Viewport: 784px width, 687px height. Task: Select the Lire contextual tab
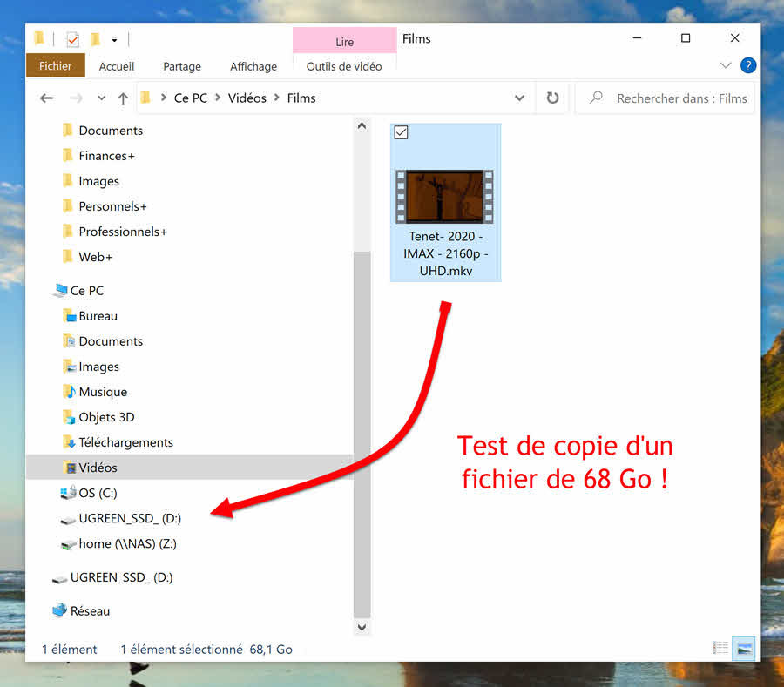pos(344,42)
